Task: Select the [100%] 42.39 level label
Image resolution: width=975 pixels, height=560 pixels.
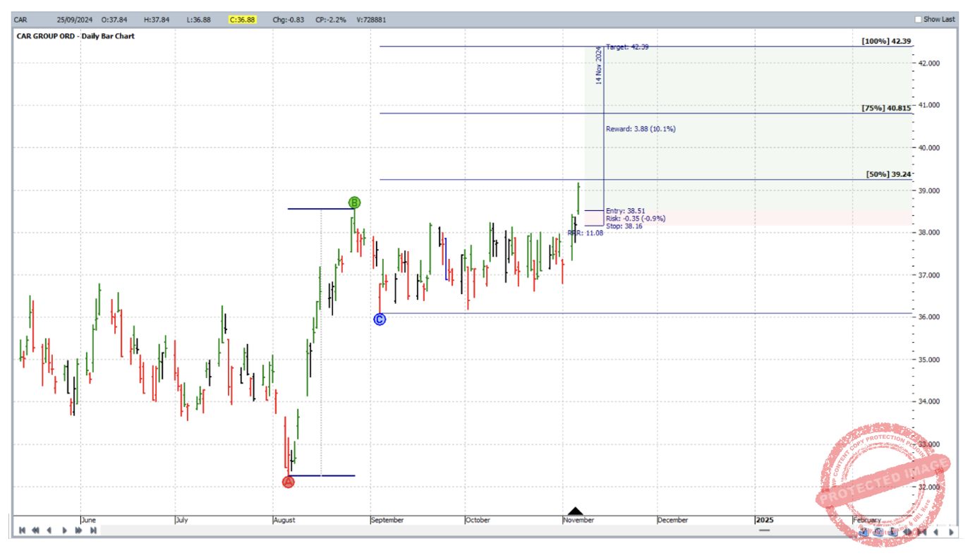Action: [886, 42]
